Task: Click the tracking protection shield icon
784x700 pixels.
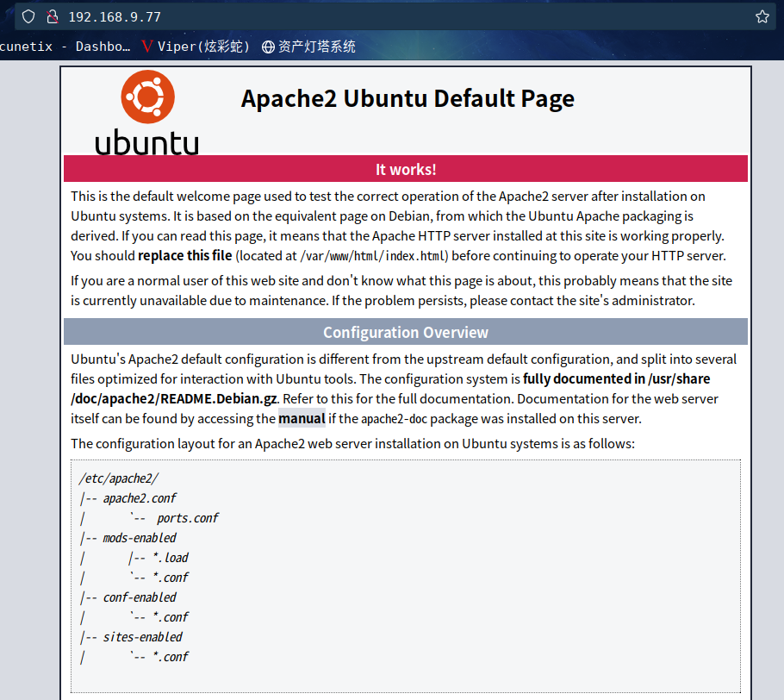Action: 28,16
